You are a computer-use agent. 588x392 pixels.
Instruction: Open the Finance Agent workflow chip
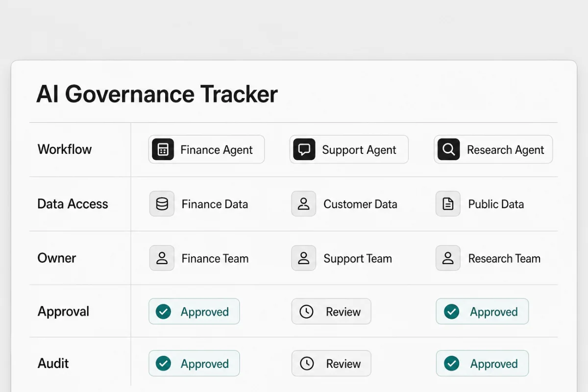206,149
